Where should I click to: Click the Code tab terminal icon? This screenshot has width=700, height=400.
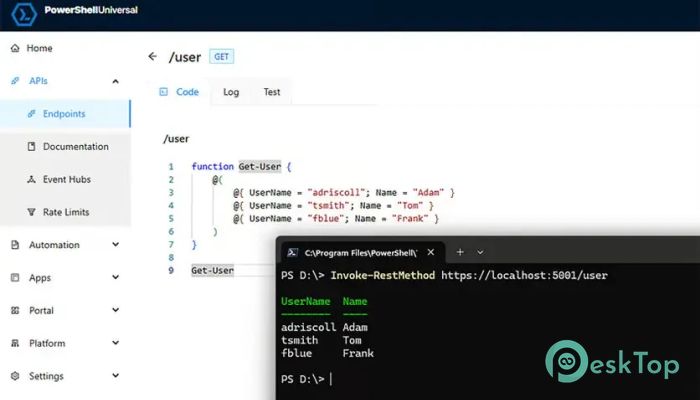click(x=163, y=92)
